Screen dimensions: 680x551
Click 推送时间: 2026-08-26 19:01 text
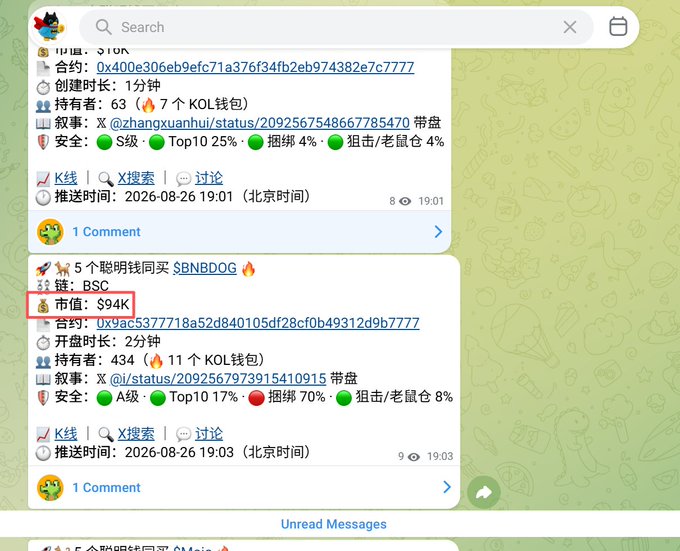[x=183, y=196]
